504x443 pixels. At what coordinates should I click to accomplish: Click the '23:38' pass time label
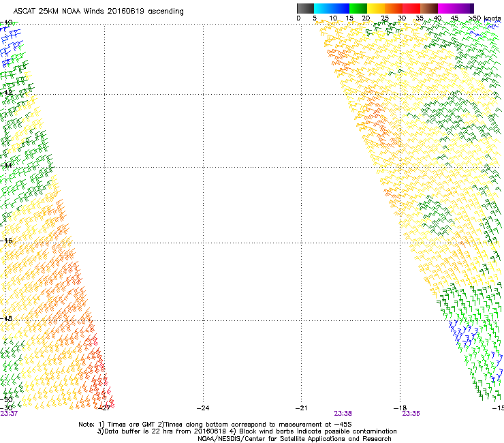tap(343, 414)
